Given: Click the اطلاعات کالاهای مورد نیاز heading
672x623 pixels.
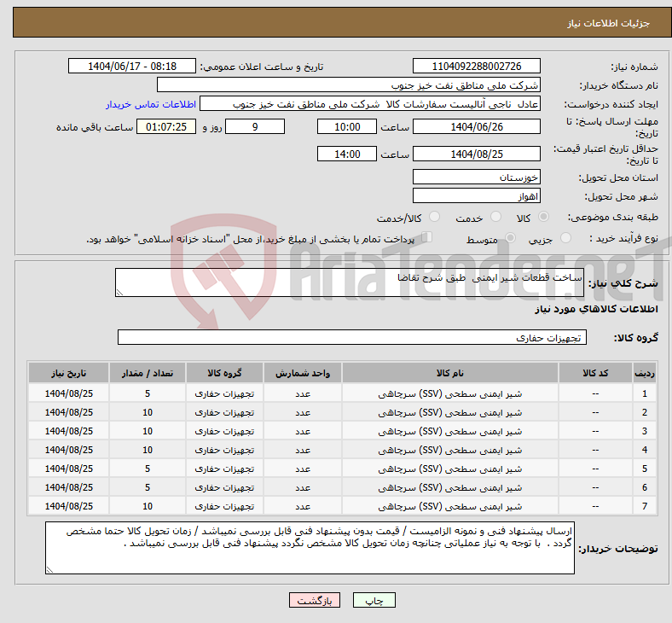Looking at the screenshot, I should pyautogui.click(x=596, y=309).
